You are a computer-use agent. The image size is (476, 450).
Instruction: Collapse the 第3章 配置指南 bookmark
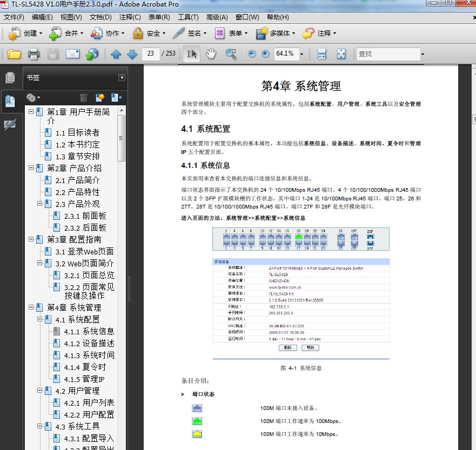pos(31,239)
